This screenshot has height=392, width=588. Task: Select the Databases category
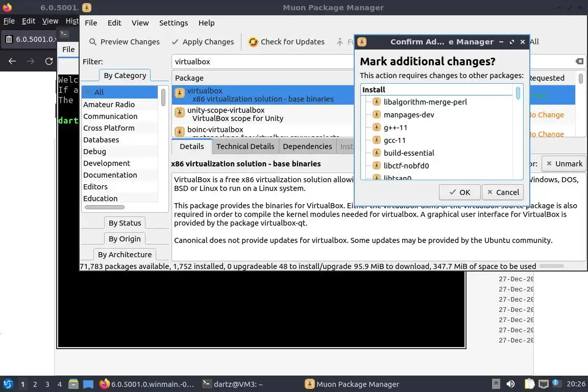(119, 139)
